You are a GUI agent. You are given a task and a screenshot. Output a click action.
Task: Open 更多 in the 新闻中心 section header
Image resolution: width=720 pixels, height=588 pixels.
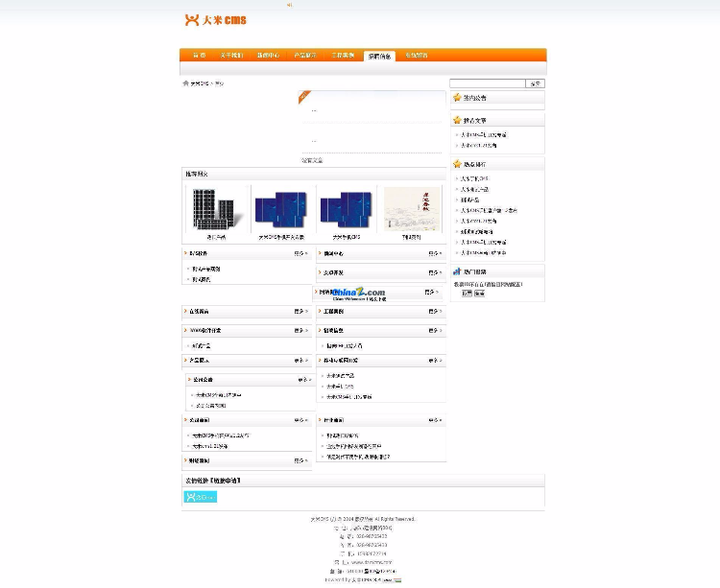[x=435, y=253]
